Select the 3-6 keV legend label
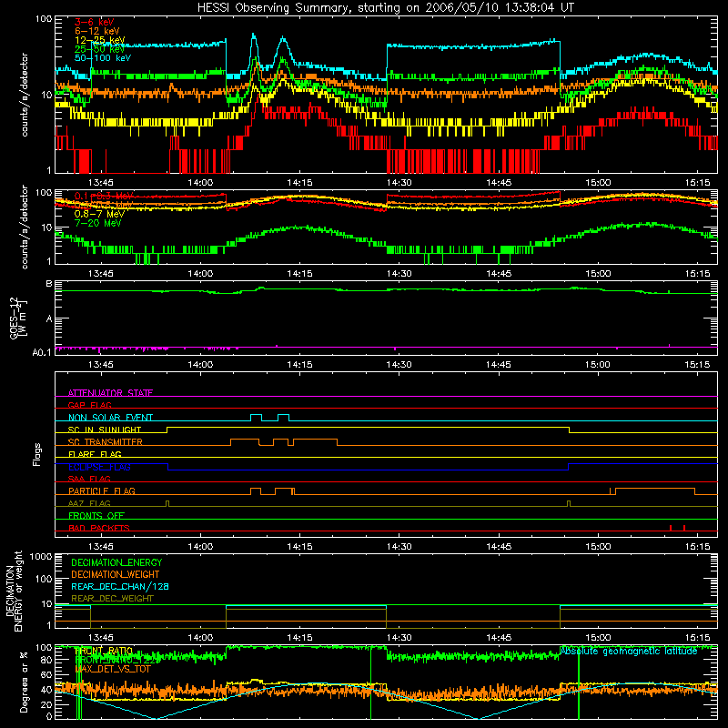This screenshot has width=728, height=728. [94, 22]
